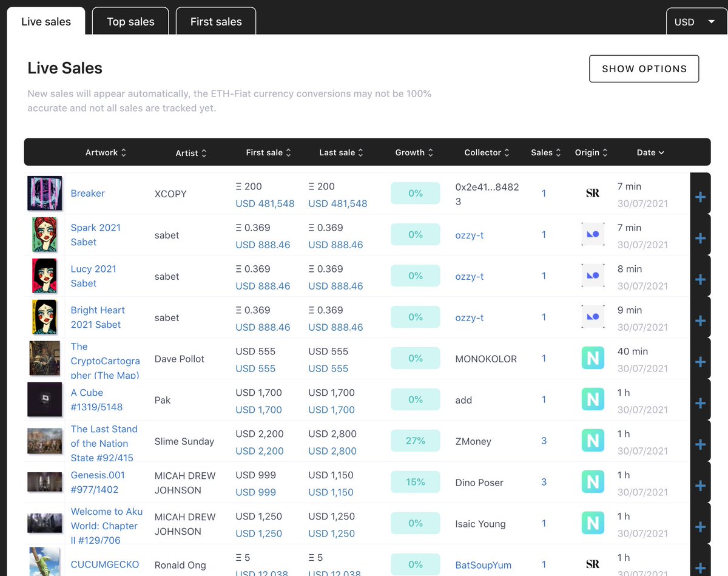The height and width of the screenshot is (576, 728).
Task: Open the Welcome to Aku World link
Action: tap(107, 526)
